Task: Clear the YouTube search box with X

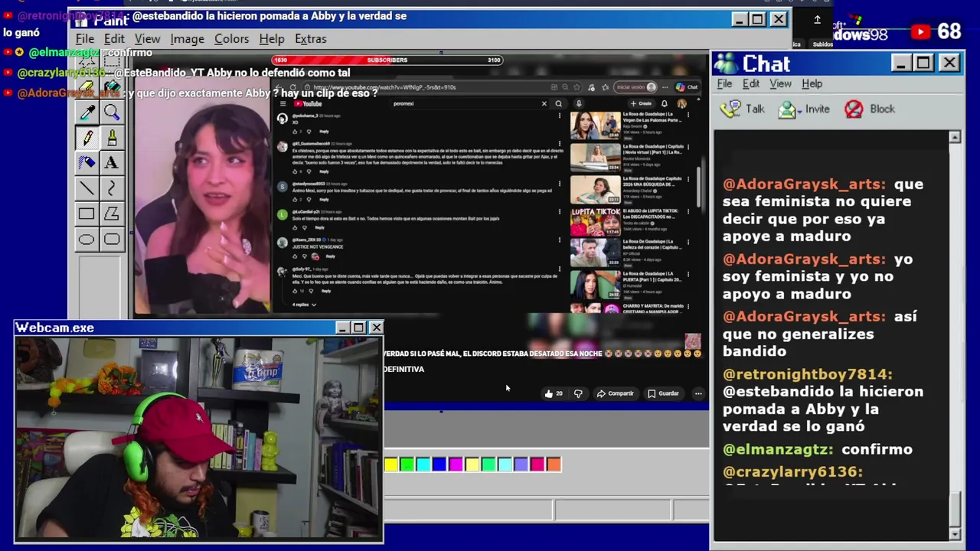Action: (544, 103)
